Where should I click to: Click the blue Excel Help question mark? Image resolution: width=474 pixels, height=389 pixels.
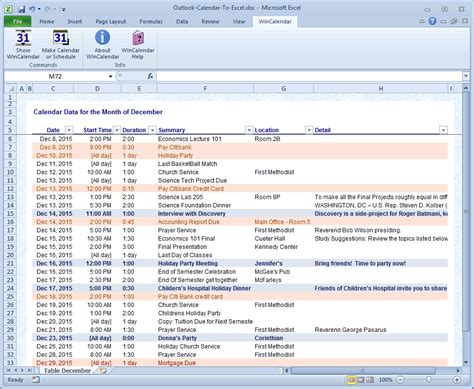tap(432, 21)
